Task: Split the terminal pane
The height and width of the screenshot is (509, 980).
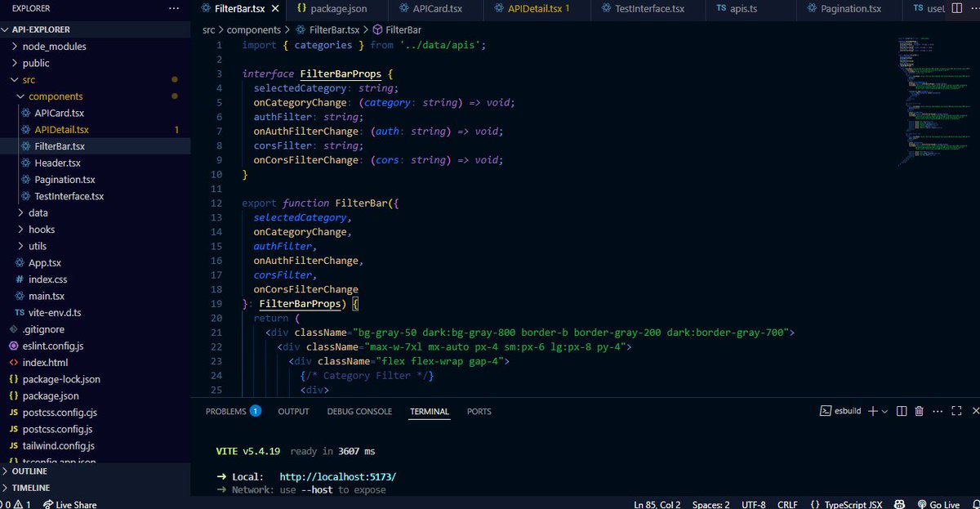Action: pos(902,412)
